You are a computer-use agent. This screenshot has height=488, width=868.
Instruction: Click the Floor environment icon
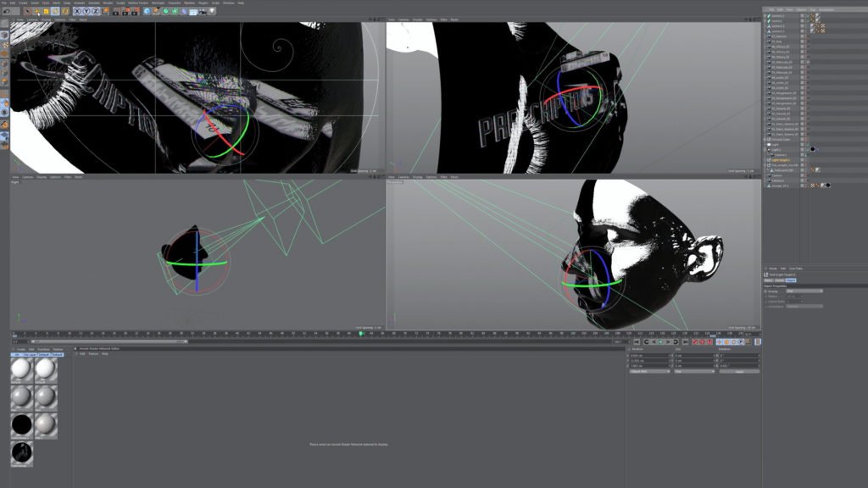[x=193, y=11]
